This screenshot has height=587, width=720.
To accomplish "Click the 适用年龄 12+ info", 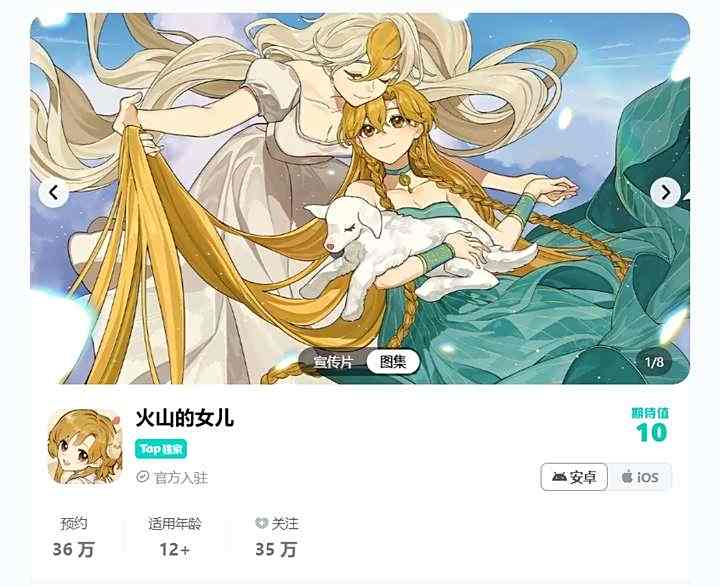I will coord(175,536).
